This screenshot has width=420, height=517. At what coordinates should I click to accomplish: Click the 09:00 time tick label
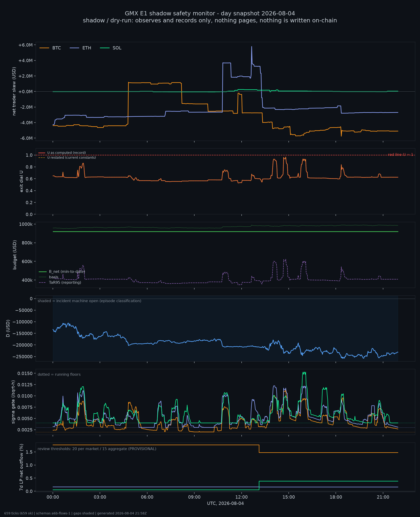194,497
